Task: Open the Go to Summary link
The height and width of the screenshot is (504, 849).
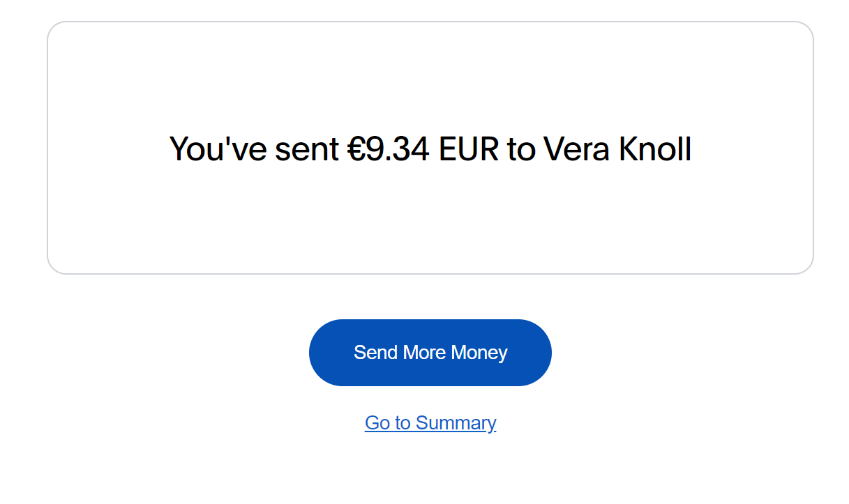Action: pyautogui.click(x=430, y=423)
